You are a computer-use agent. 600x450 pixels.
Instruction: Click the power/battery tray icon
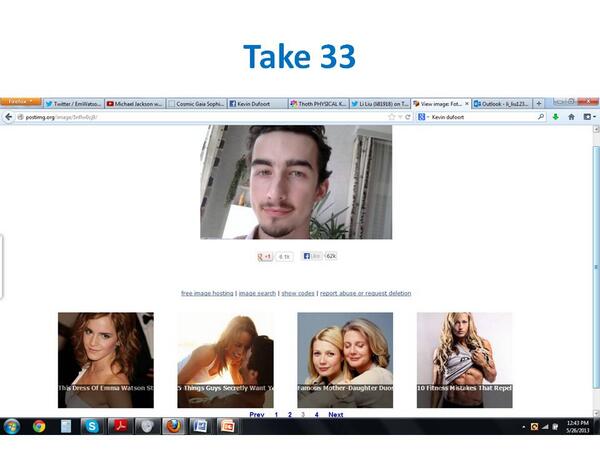point(555,427)
